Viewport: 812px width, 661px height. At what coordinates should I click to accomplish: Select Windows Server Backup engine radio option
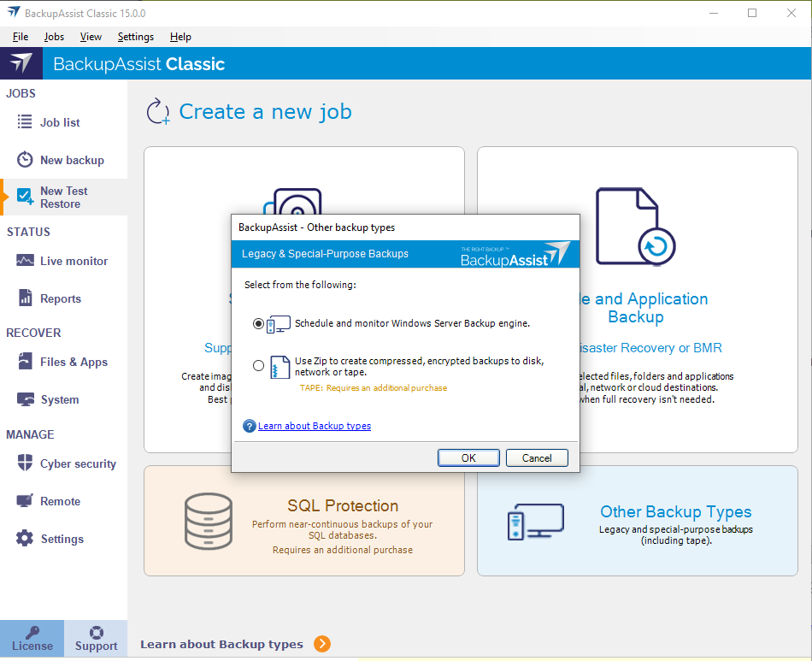(259, 324)
